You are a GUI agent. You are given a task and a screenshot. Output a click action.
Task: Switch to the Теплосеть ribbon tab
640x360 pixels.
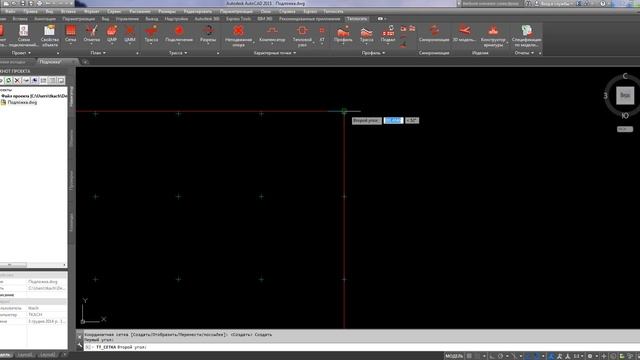point(357,19)
